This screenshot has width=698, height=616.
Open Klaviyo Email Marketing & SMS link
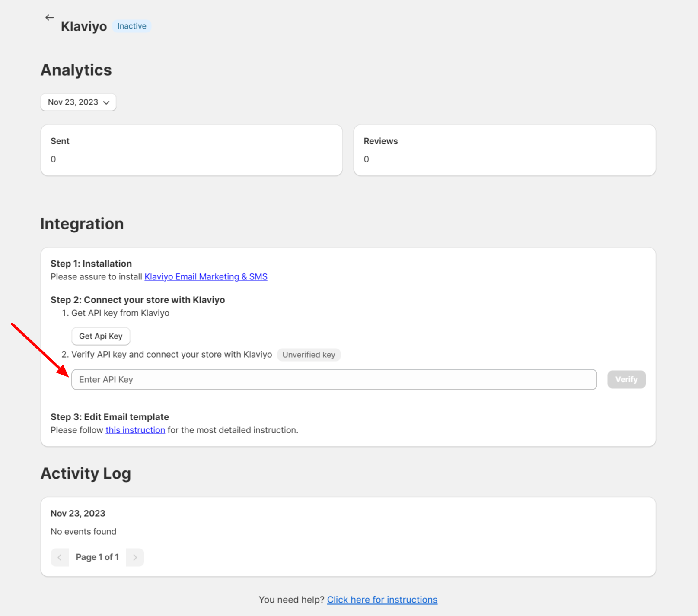coord(206,277)
